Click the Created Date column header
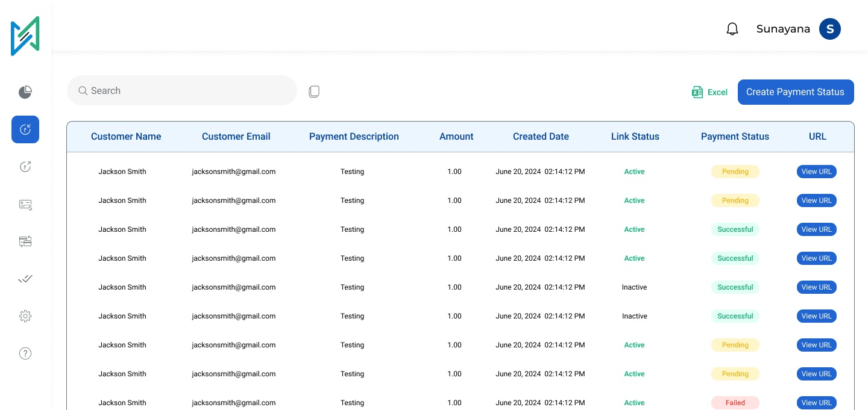The image size is (868, 410). point(541,137)
